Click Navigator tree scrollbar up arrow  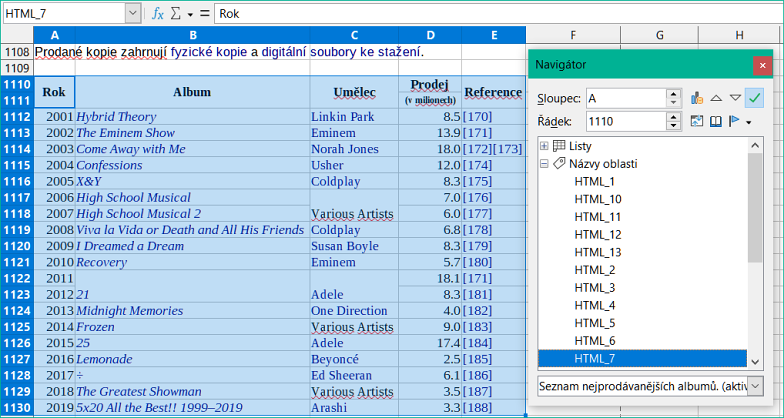point(755,146)
